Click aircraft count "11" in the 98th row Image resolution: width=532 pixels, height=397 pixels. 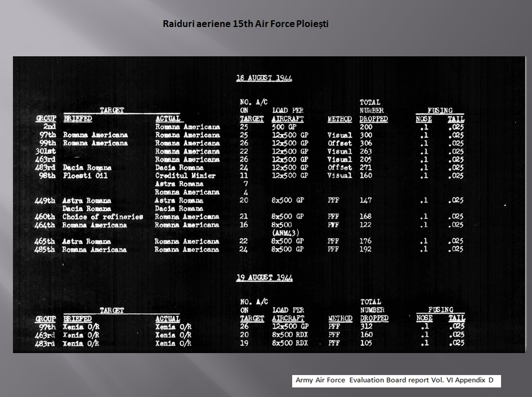coord(244,176)
